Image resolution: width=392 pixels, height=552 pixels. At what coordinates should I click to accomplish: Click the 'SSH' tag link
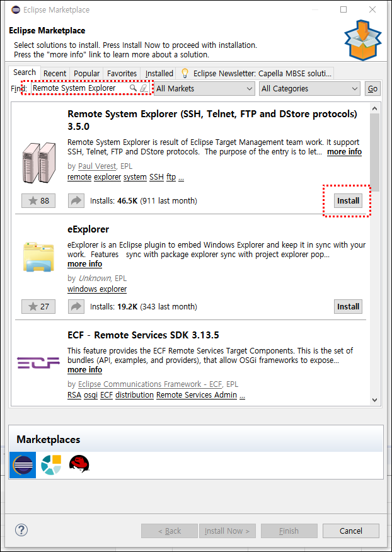[157, 177]
